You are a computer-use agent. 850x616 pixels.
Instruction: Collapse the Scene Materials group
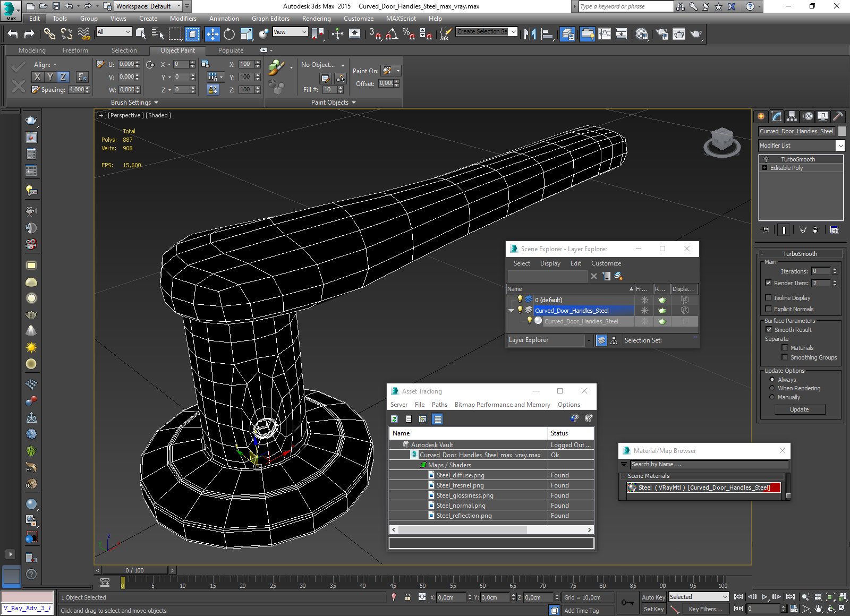(x=624, y=476)
